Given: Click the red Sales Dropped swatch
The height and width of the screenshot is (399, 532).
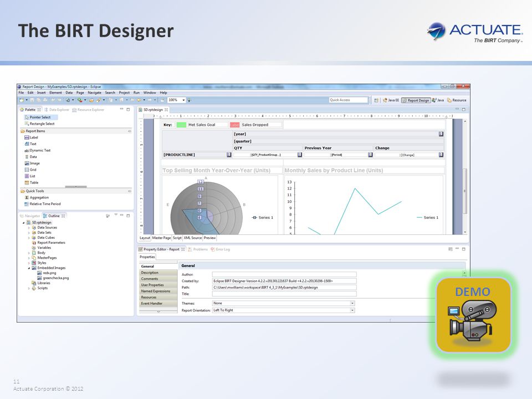Looking at the screenshot, I should coord(234,125).
